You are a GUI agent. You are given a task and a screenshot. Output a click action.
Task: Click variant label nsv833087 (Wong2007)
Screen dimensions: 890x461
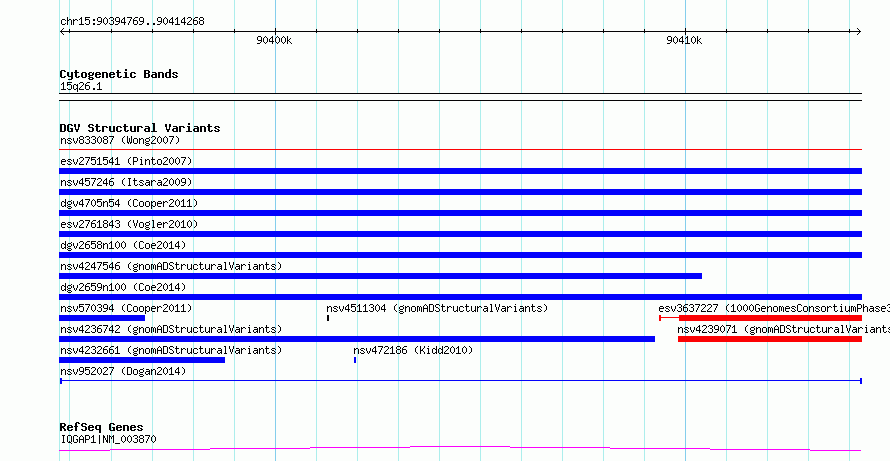point(120,140)
